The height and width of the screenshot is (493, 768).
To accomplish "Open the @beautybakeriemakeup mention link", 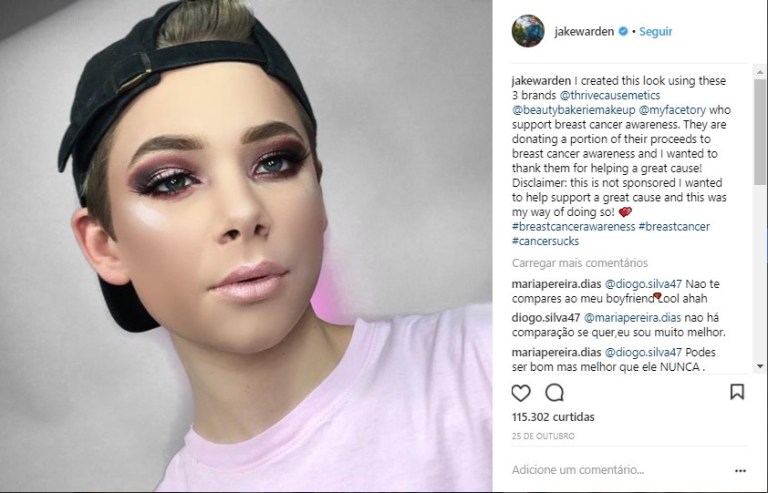I will click(574, 110).
